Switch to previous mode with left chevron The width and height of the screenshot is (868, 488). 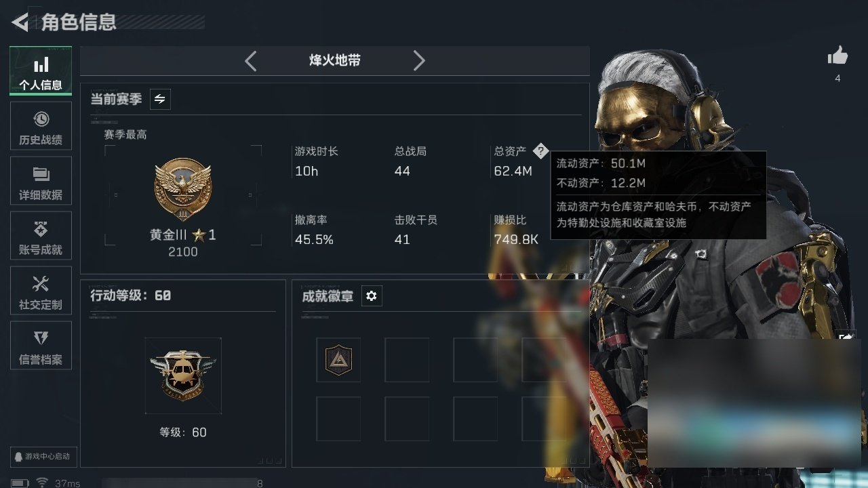(x=250, y=61)
